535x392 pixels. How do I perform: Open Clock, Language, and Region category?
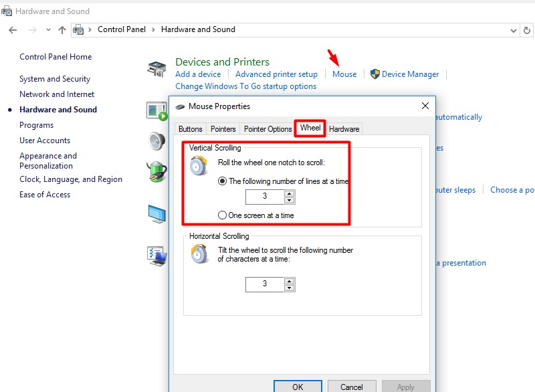click(x=71, y=179)
